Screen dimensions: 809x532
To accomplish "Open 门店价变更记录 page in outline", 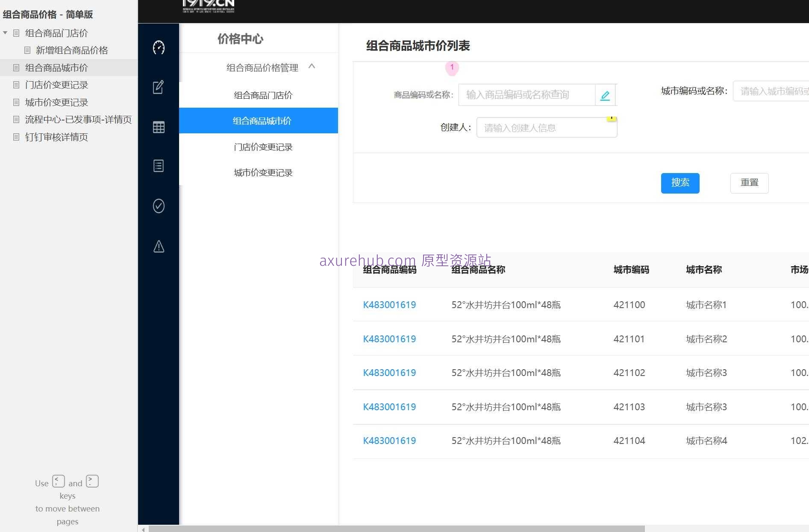I will pos(56,85).
